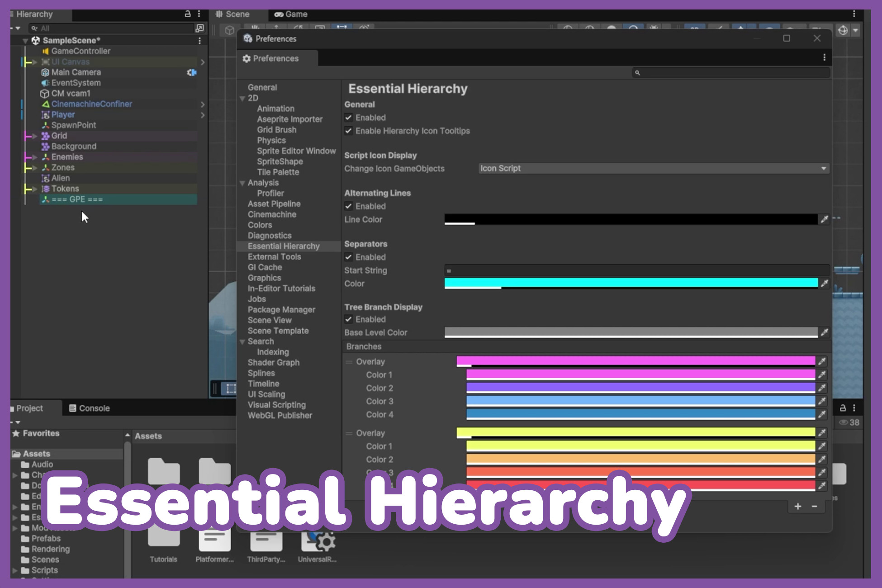Remove branch with minus button
The height and width of the screenshot is (588, 882).
(815, 506)
